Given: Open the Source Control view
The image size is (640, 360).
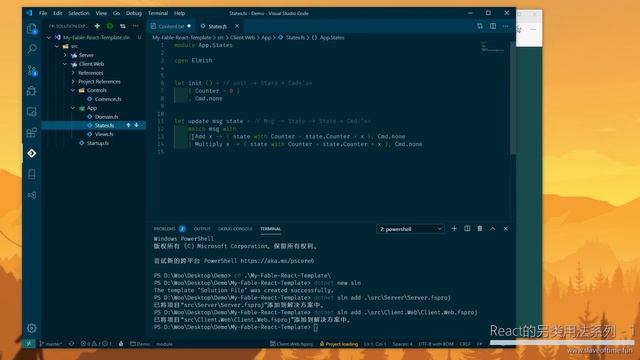Looking at the screenshot, I should 32,70.
